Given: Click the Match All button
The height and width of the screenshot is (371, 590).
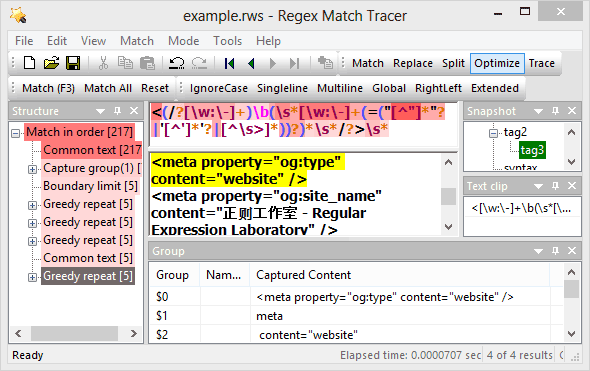Looking at the screenshot, I should click(x=108, y=88).
